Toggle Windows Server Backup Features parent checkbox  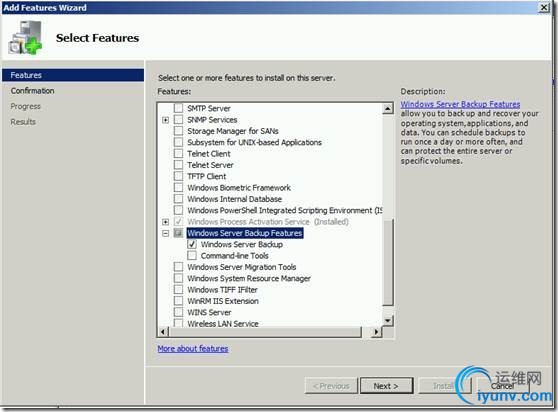click(178, 233)
